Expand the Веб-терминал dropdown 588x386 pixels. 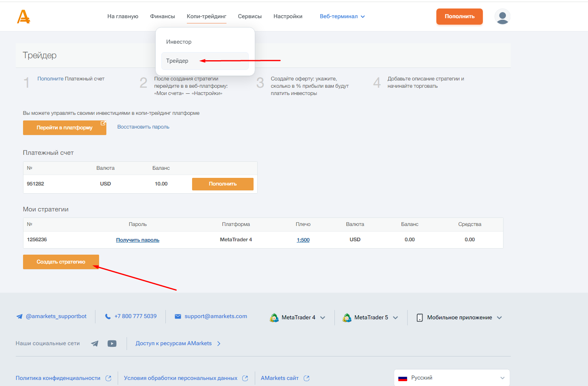point(342,17)
